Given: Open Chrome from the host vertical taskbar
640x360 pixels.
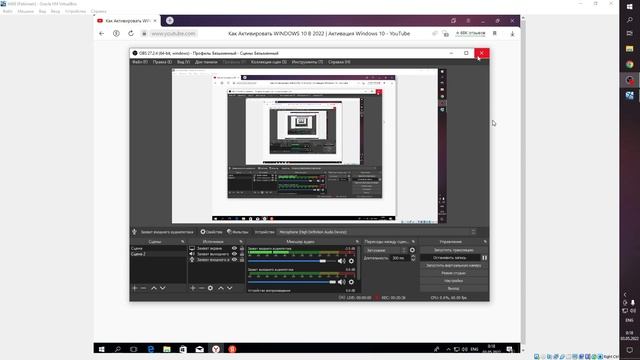Looking at the screenshot, I should (630, 64).
